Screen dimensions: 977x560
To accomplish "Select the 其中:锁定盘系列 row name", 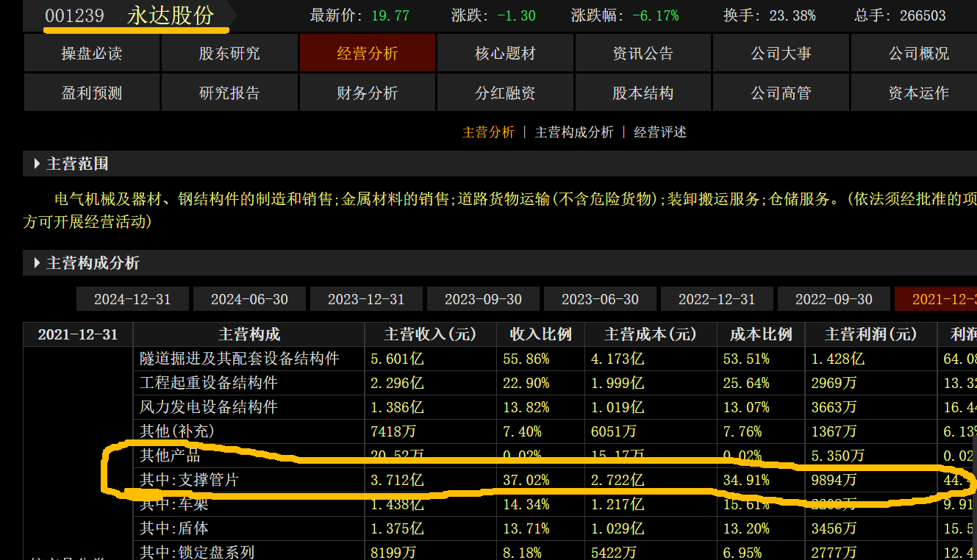I will (x=197, y=552).
